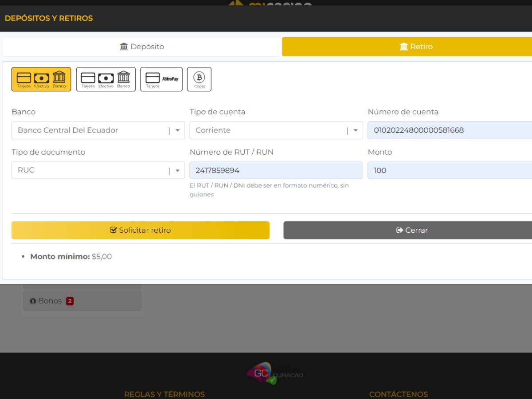
Task: Click the gift icon beside Bonos
Action: click(33, 301)
